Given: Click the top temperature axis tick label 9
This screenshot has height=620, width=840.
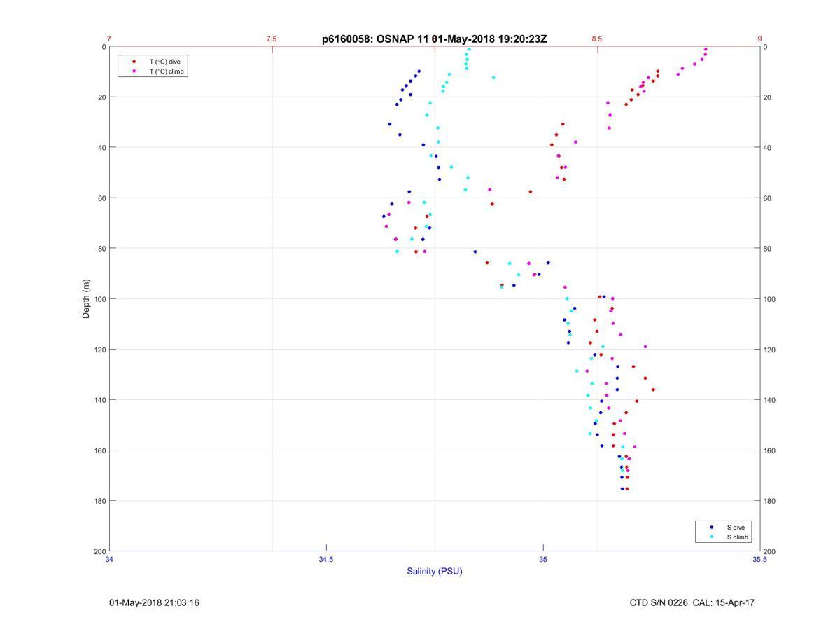Looking at the screenshot, I should click(759, 39).
